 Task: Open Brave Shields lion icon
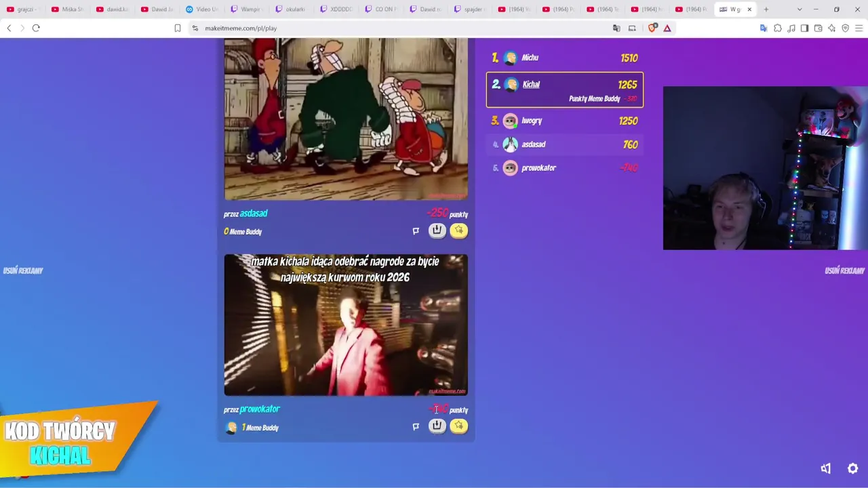click(652, 28)
